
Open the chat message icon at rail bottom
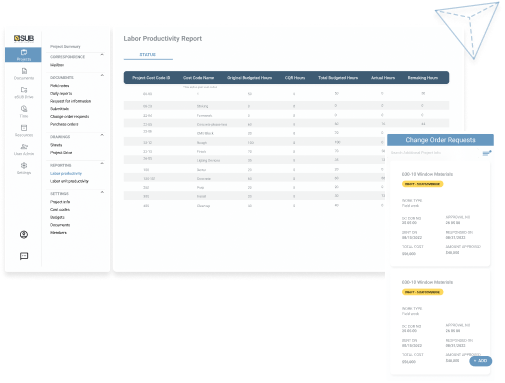24,256
